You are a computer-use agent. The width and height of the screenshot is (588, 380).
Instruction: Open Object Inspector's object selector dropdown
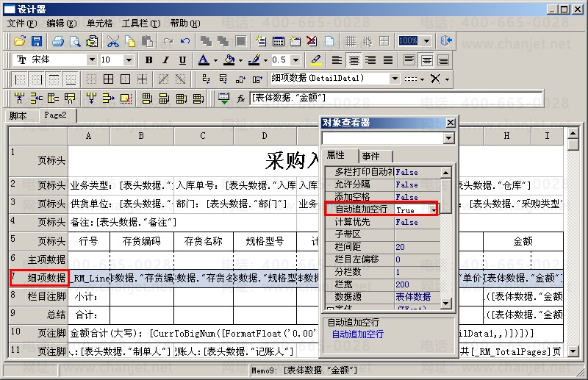(448, 138)
